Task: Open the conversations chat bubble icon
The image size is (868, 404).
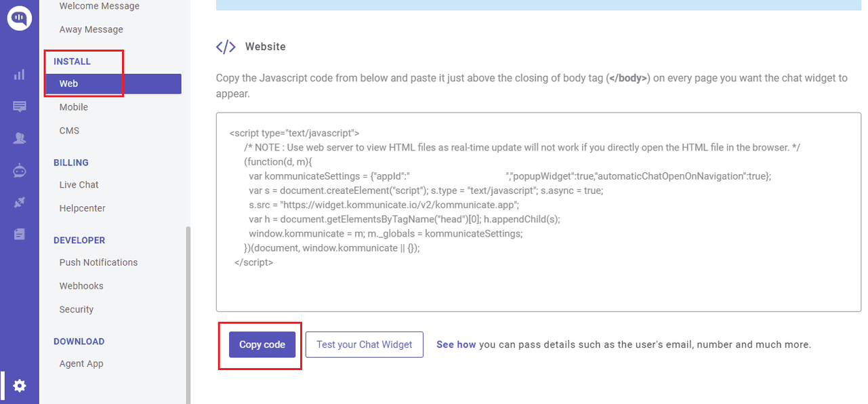Action: (19, 106)
